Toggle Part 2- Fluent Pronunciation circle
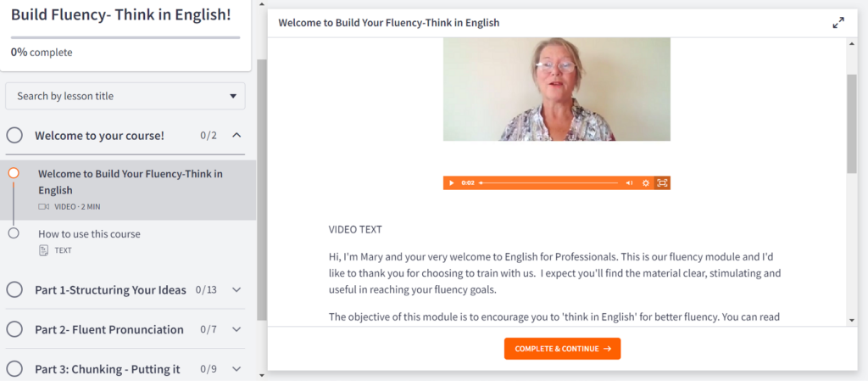This screenshot has width=868, height=381. pyautogui.click(x=15, y=329)
